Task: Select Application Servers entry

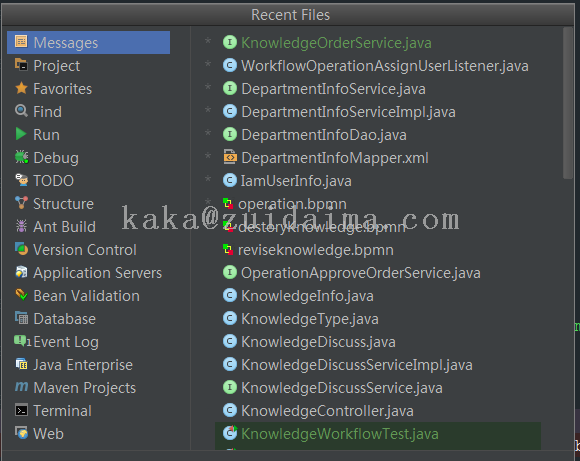Action: tap(88, 273)
